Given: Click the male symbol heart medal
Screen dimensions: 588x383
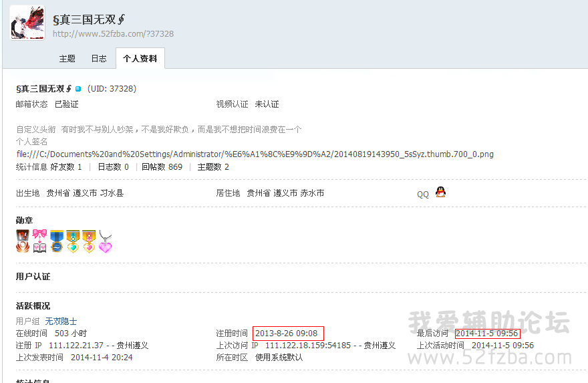Looking at the screenshot, I should [73, 241].
